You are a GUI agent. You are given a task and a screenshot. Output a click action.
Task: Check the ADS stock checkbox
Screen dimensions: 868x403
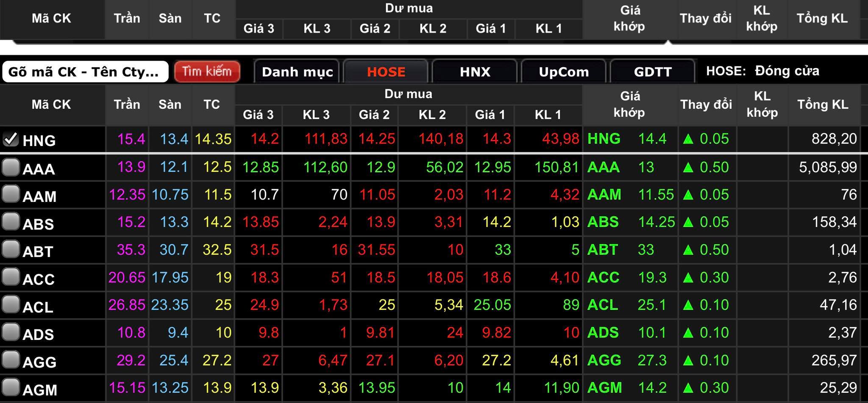coord(11,332)
